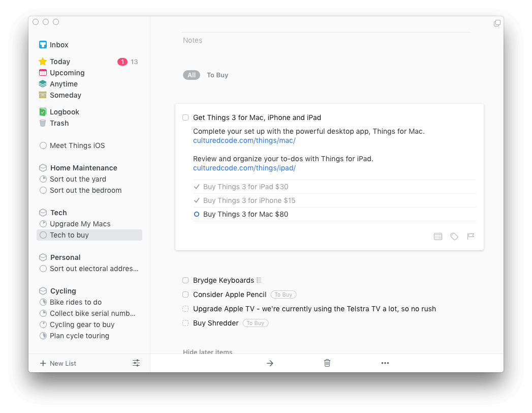Open the Logbook list
Image resolution: width=532 pixels, height=413 pixels.
click(89, 112)
